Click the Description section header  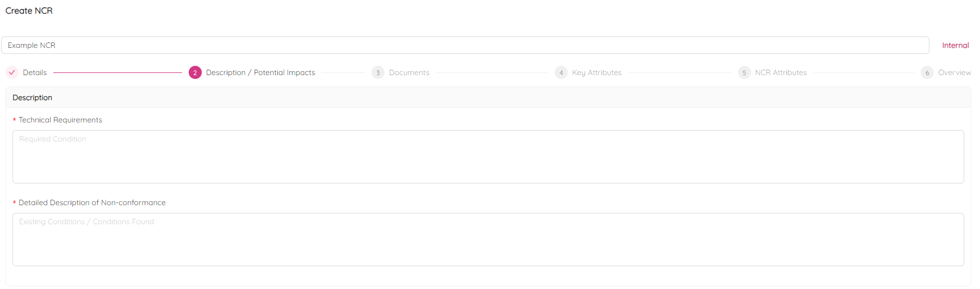tap(33, 97)
